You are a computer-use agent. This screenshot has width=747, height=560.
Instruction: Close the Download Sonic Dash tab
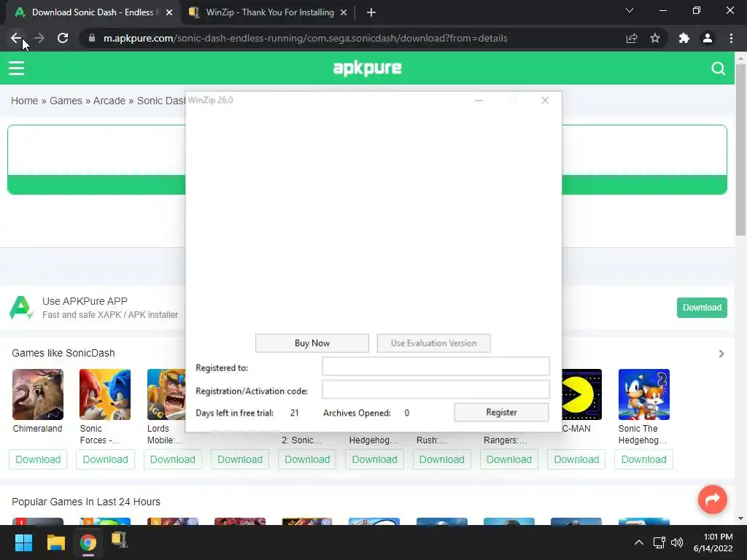pos(169,12)
